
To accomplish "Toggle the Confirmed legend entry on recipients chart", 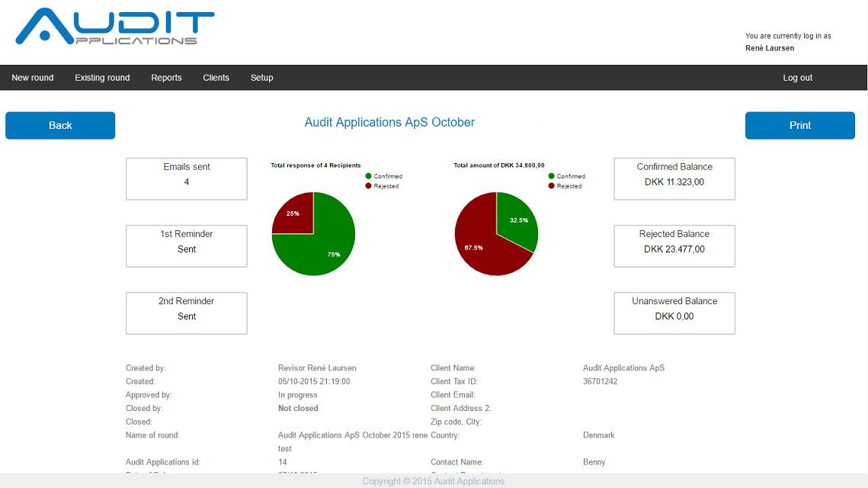I will tap(385, 176).
